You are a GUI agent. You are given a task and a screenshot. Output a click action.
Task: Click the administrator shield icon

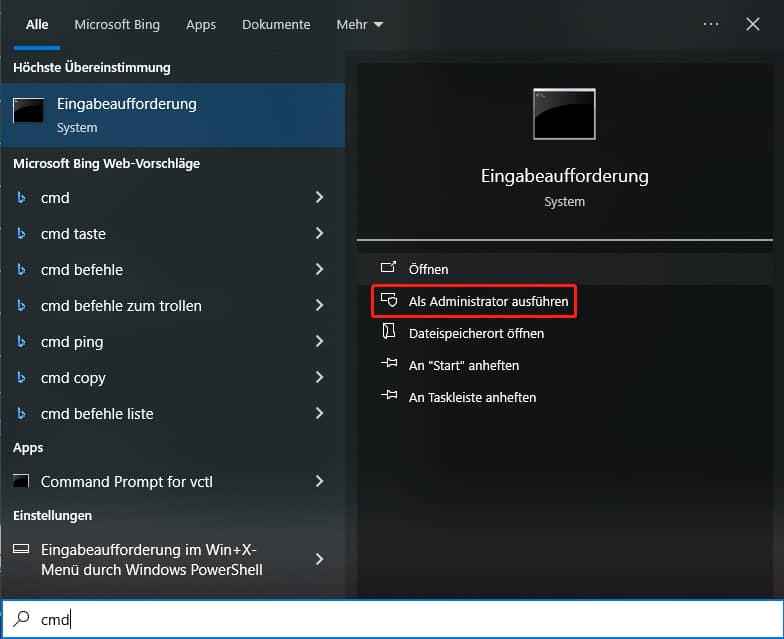389,300
